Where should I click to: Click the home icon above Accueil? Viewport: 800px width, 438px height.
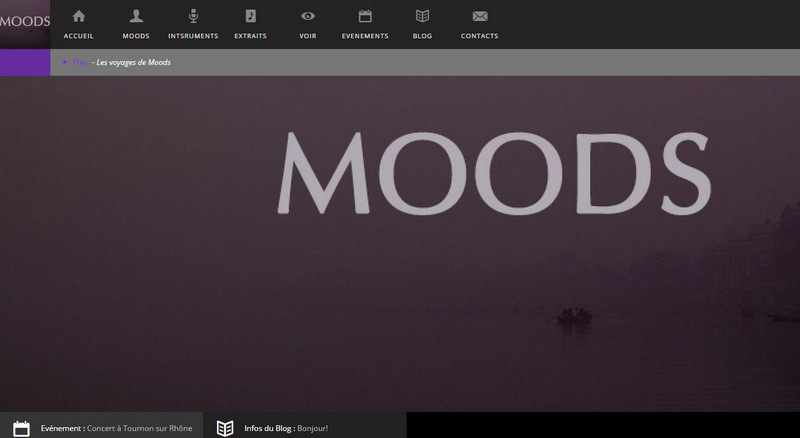click(x=79, y=16)
